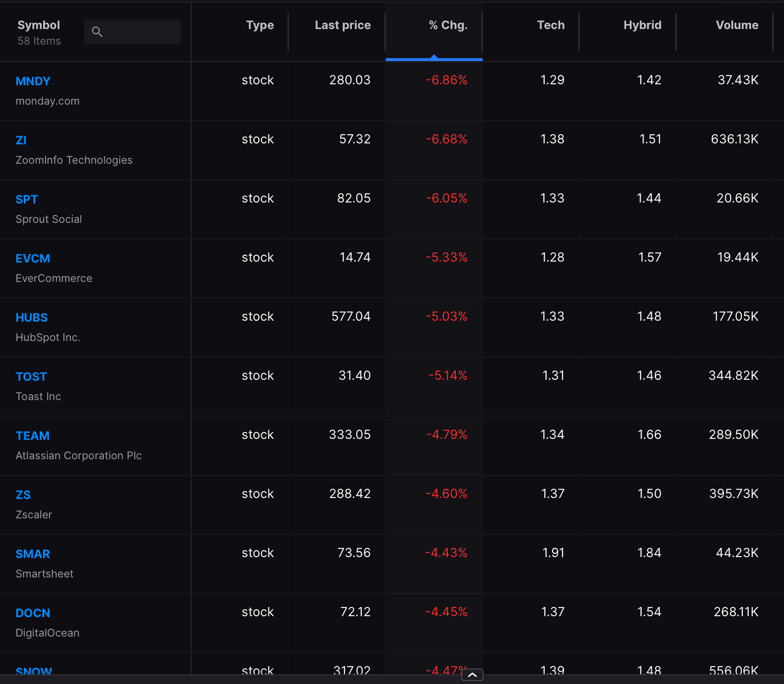Click ZS percent change -4.60%

pos(446,494)
